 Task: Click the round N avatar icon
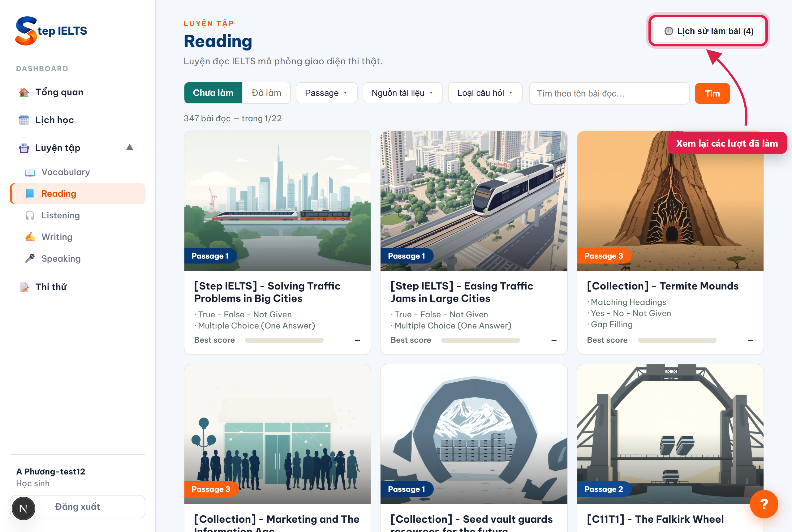pyautogui.click(x=24, y=508)
